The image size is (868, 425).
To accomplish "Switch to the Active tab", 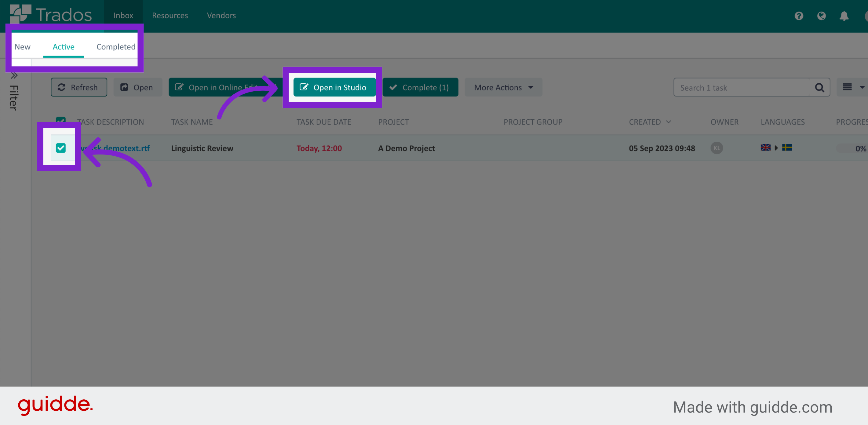I will point(63,47).
